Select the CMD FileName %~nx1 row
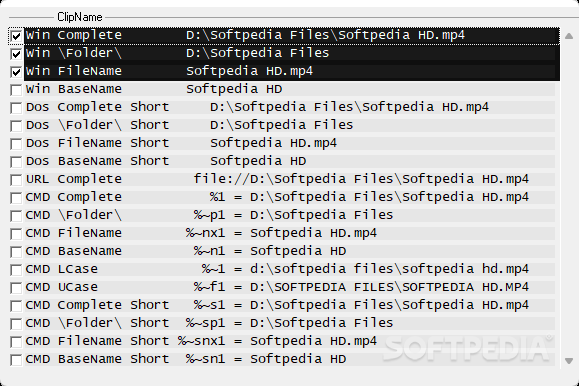 [x=290, y=233]
